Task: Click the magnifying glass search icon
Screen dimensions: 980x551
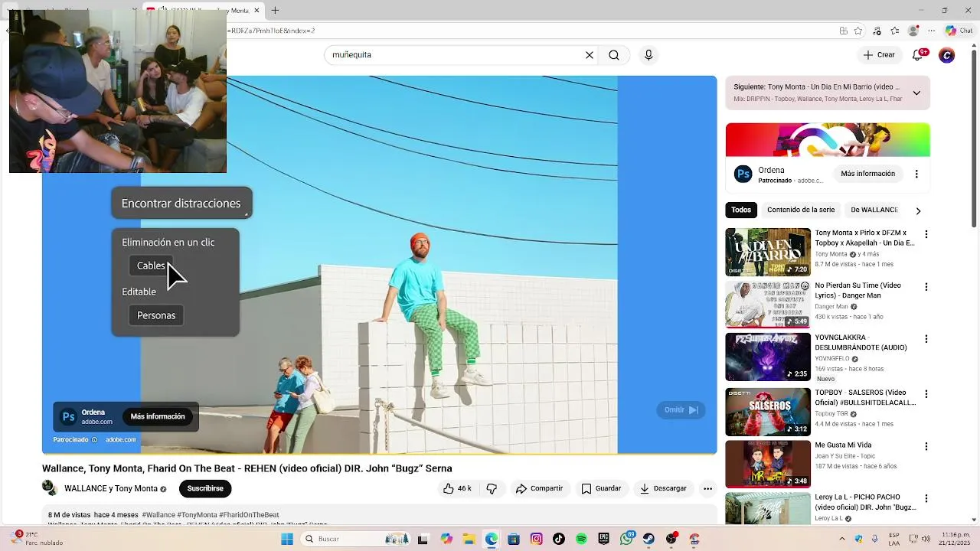Action: (614, 55)
